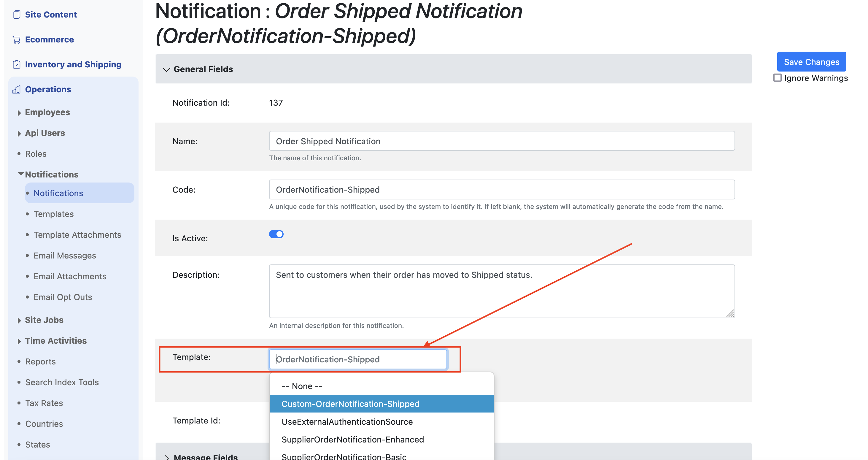The image size is (868, 460).
Task: Open Search Index Tools in sidebar
Action: pyautogui.click(x=62, y=382)
